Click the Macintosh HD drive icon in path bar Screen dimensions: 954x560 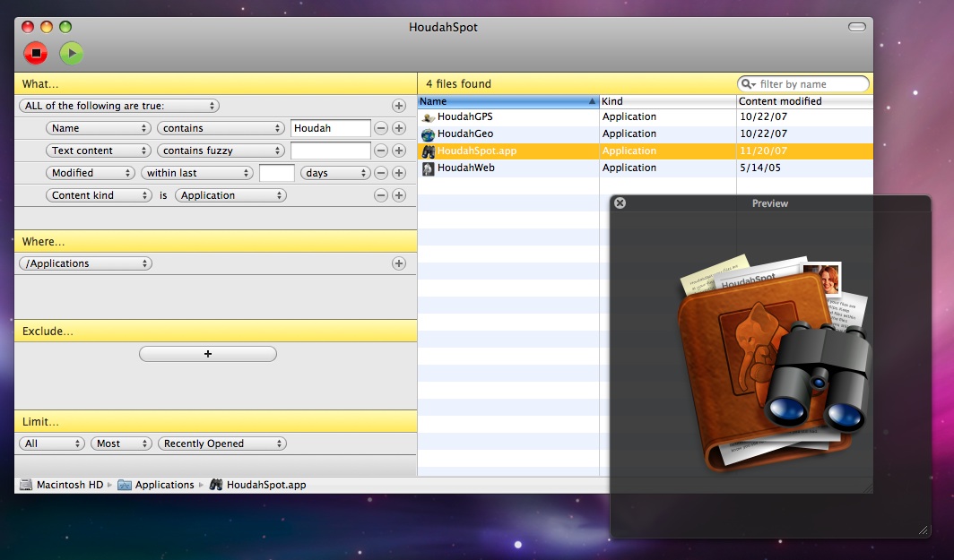[25, 485]
